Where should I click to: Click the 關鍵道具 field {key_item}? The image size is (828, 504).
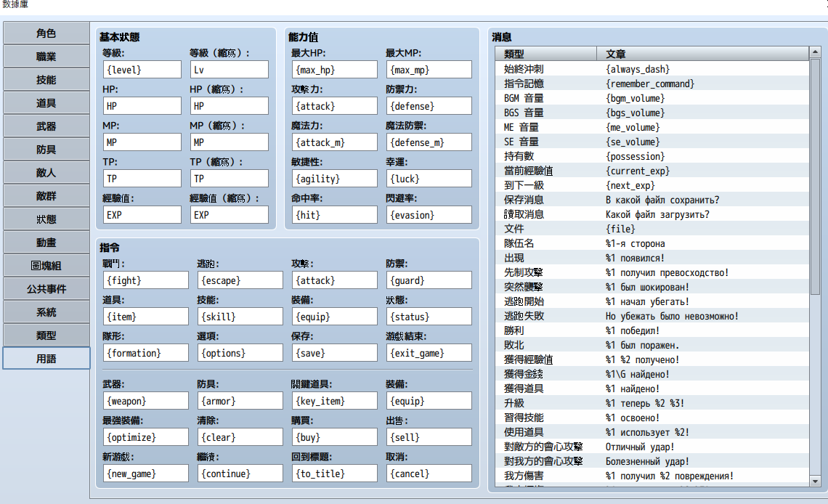[335, 401]
